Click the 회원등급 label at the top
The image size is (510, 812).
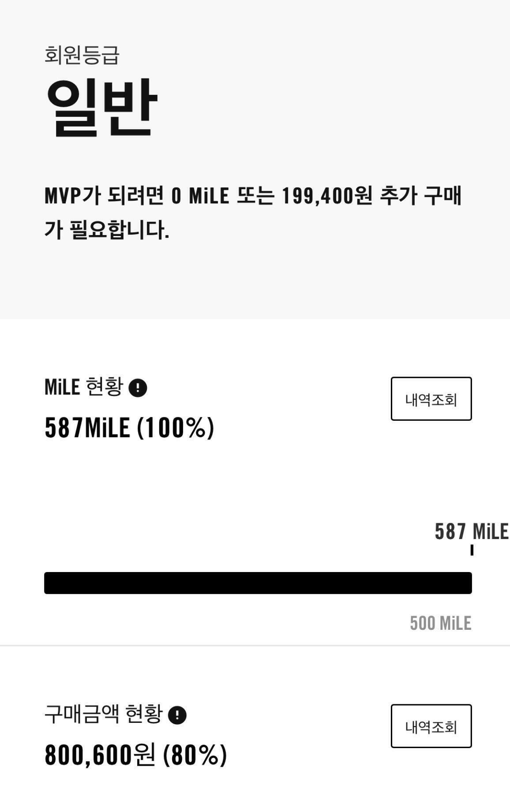click(82, 55)
